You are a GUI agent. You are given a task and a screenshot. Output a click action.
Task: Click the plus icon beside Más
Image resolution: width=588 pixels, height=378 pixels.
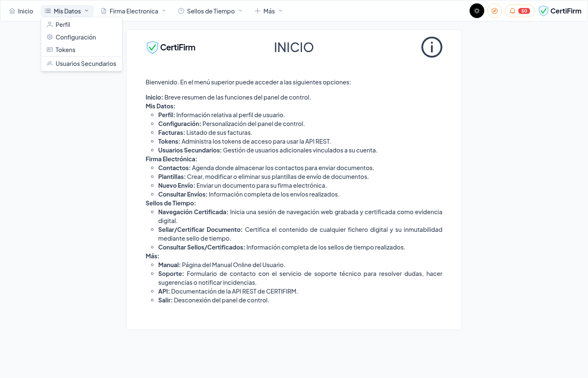point(257,11)
